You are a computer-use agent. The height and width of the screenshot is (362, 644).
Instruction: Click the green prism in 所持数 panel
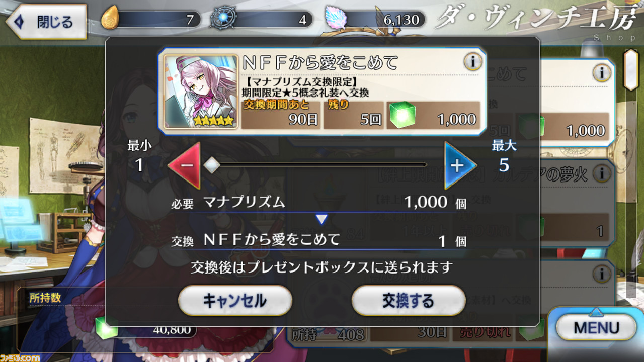point(107,327)
